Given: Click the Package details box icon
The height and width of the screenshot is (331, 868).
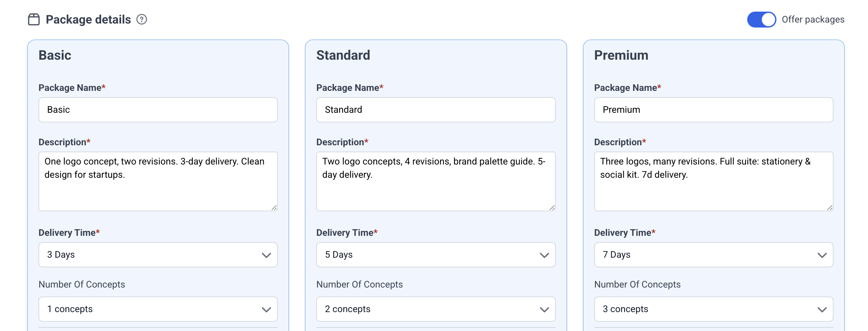Looking at the screenshot, I should pyautogui.click(x=34, y=20).
